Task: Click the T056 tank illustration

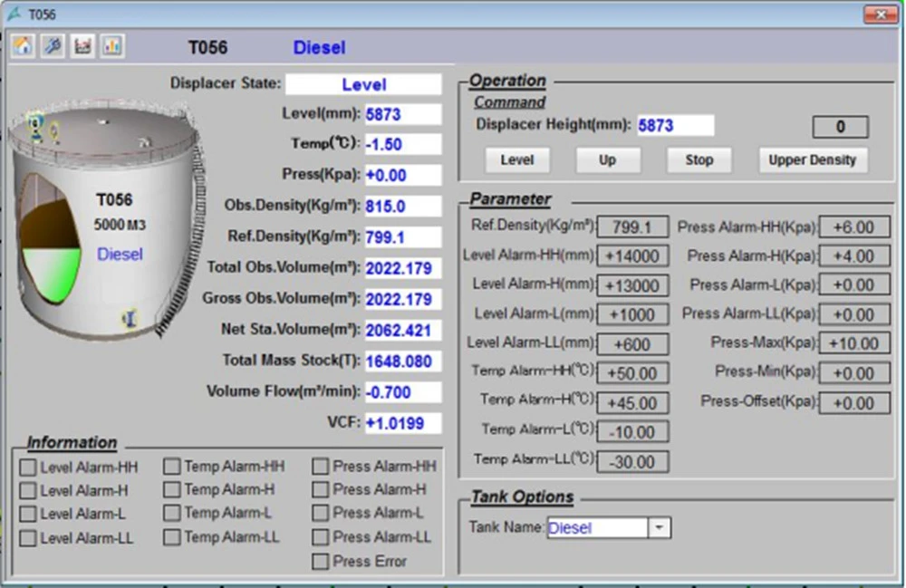Action: (x=107, y=219)
